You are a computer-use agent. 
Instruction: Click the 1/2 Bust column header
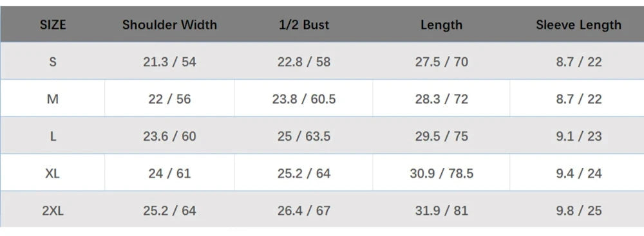point(304,25)
